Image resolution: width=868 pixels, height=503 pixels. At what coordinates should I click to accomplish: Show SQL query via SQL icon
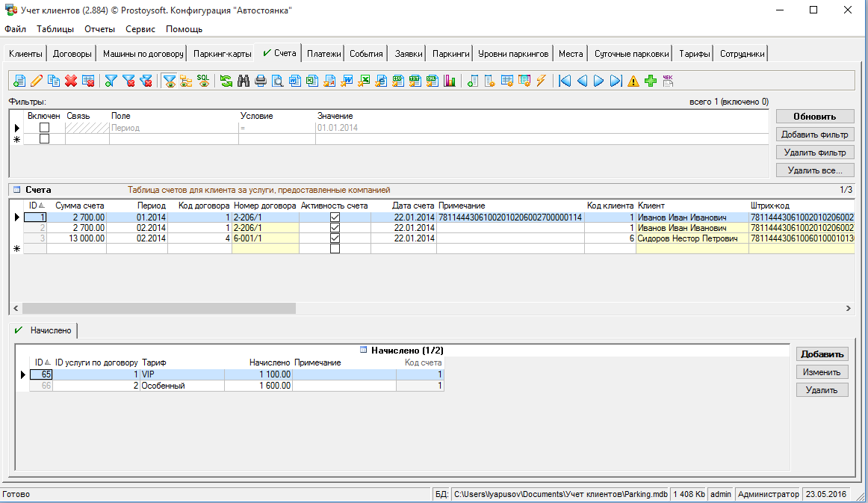203,81
